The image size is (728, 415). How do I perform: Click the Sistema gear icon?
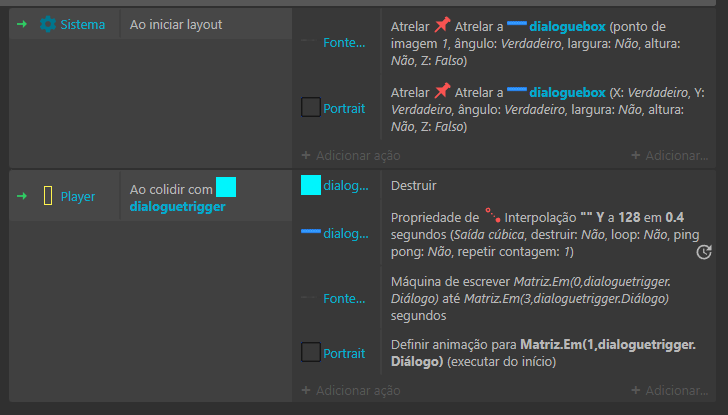tap(47, 23)
